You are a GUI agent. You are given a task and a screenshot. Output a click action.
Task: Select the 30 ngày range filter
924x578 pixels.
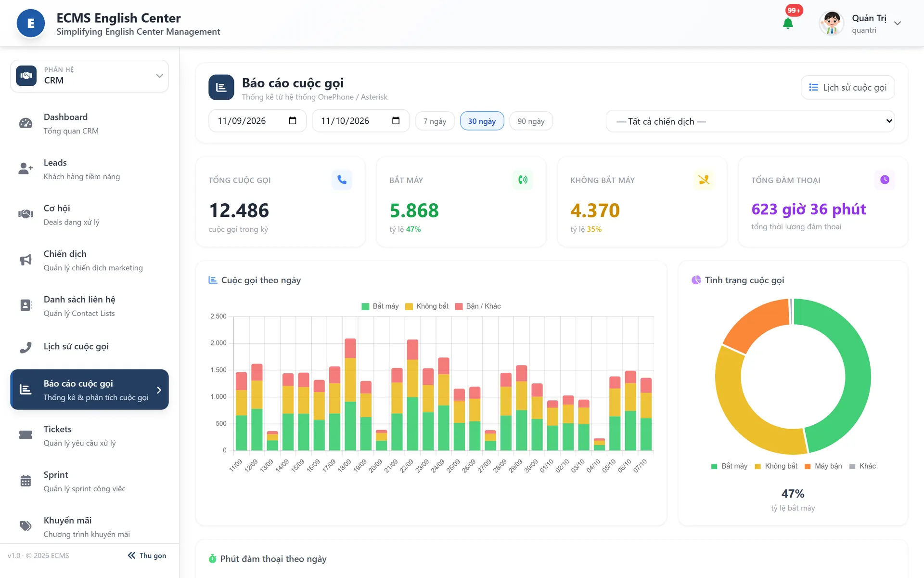pos(482,121)
